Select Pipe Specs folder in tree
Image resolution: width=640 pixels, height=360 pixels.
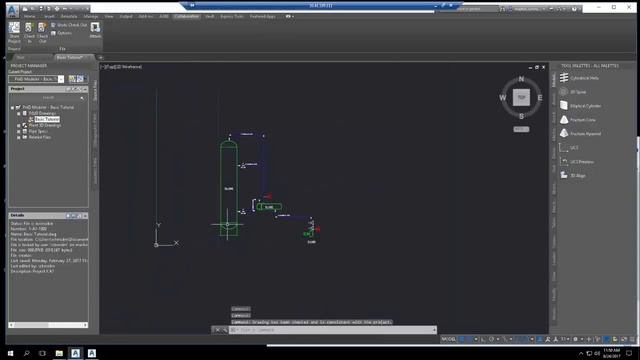pyautogui.click(x=38, y=131)
